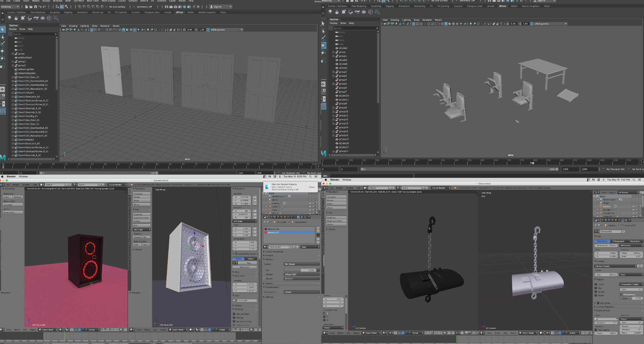Click the Camera data properties tab icon in Chain.blend
This screenshot has width=644, height=344.
(623, 220)
